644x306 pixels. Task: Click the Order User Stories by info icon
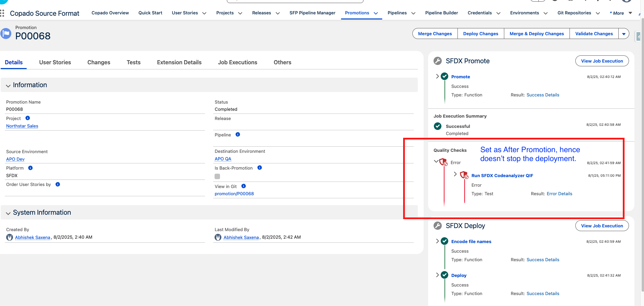pyautogui.click(x=58, y=184)
